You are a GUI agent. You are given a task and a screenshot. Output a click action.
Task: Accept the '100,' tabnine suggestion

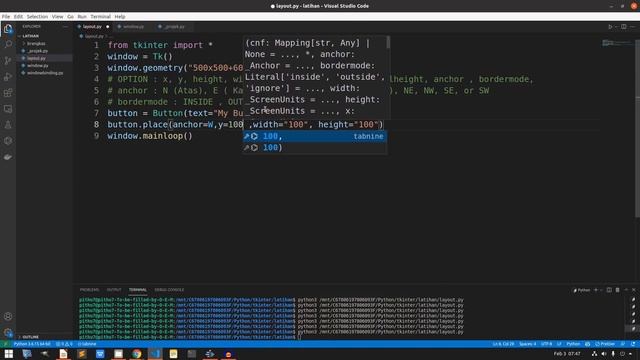pyautogui.click(x=315, y=136)
